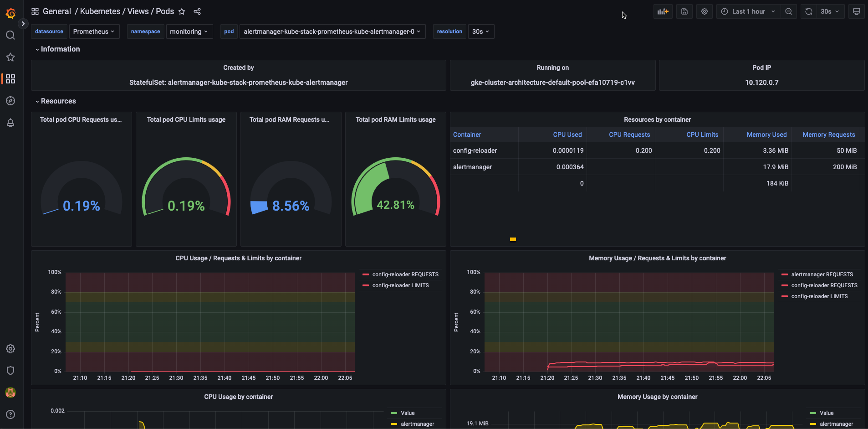The image size is (868, 429).
Task: Click the Pods breadcrumb dashboard title
Action: pyautogui.click(x=165, y=11)
